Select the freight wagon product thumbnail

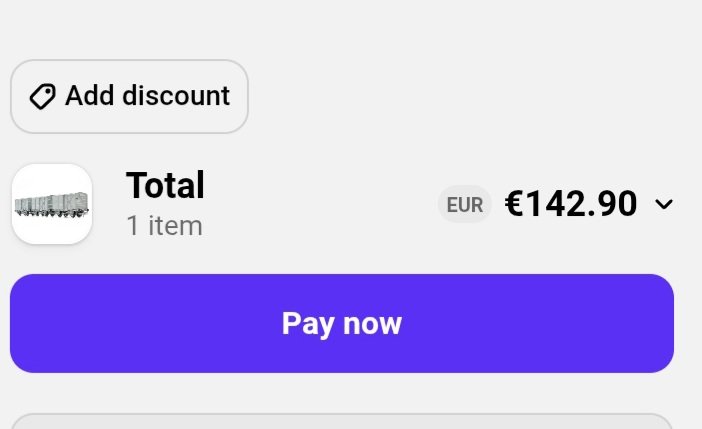pos(52,204)
